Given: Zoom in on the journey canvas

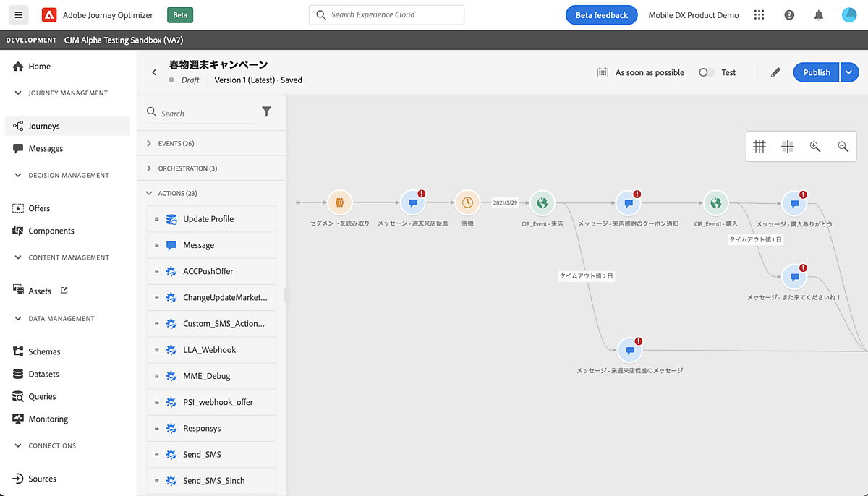Looking at the screenshot, I should click(x=815, y=147).
